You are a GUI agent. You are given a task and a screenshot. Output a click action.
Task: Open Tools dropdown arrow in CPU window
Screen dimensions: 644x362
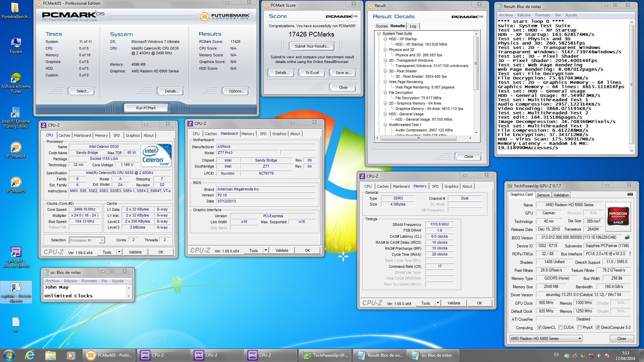(x=119, y=252)
